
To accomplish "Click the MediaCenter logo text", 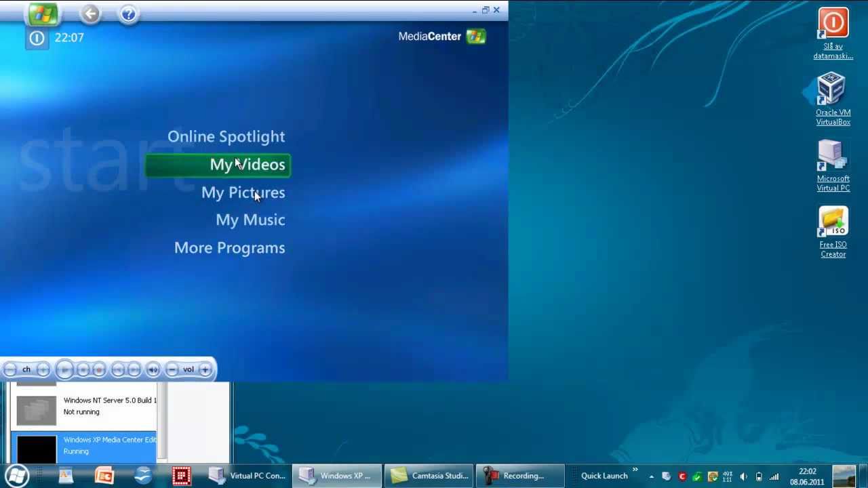I will [x=430, y=37].
